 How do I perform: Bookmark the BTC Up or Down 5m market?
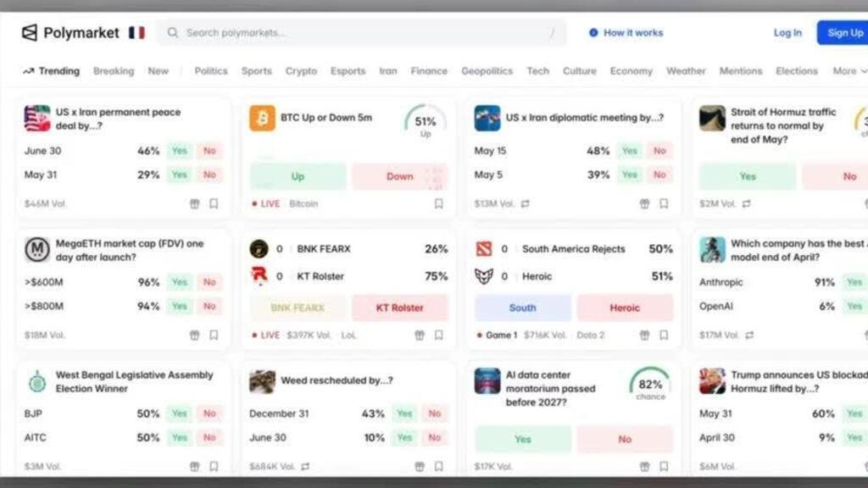click(438, 203)
